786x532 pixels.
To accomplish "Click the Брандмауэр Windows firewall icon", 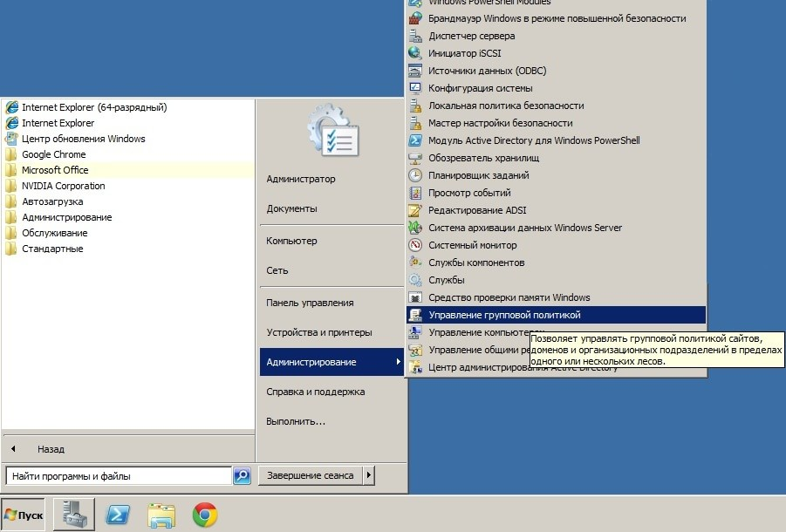I will click(415, 18).
